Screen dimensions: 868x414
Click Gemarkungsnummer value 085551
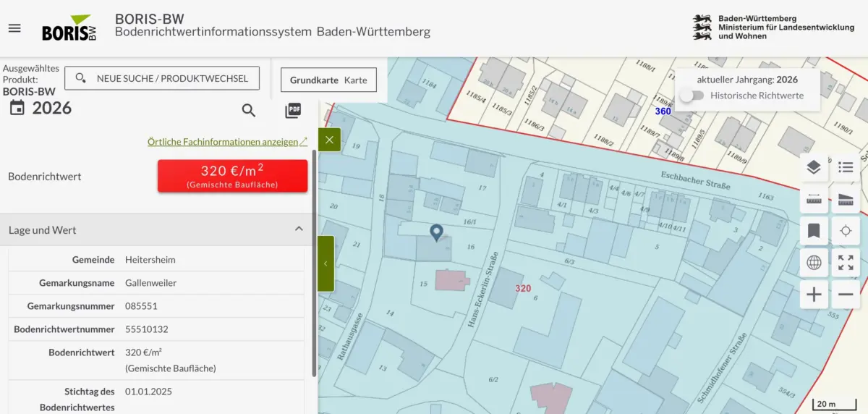141,305
